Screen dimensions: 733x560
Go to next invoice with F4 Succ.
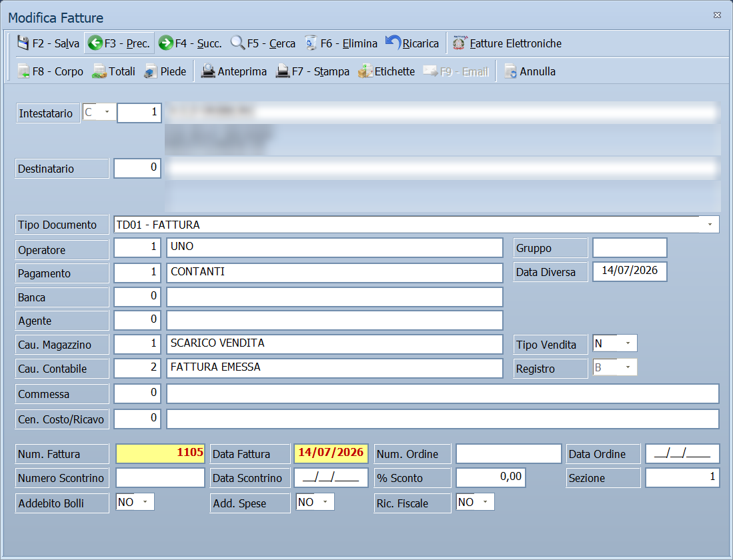click(189, 43)
